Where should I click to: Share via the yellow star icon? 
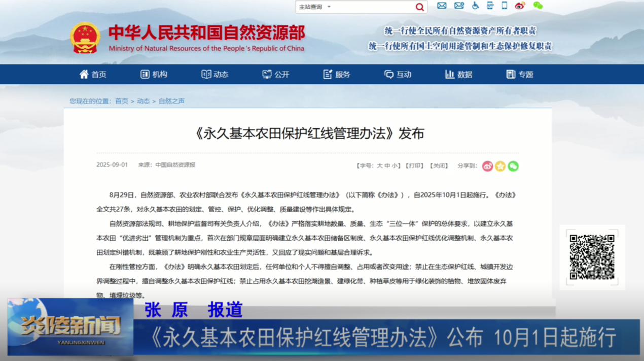tap(500, 166)
